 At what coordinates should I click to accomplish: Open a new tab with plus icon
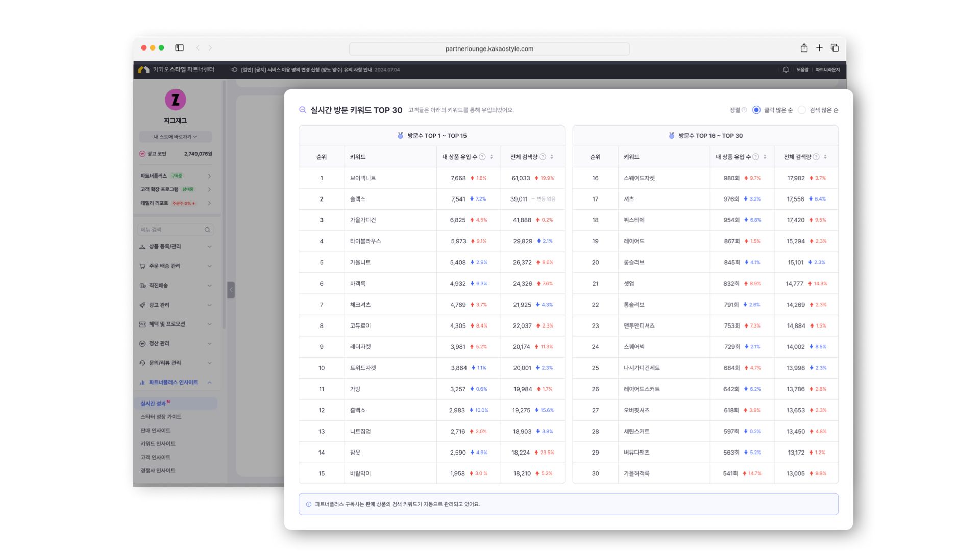coord(819,48)
